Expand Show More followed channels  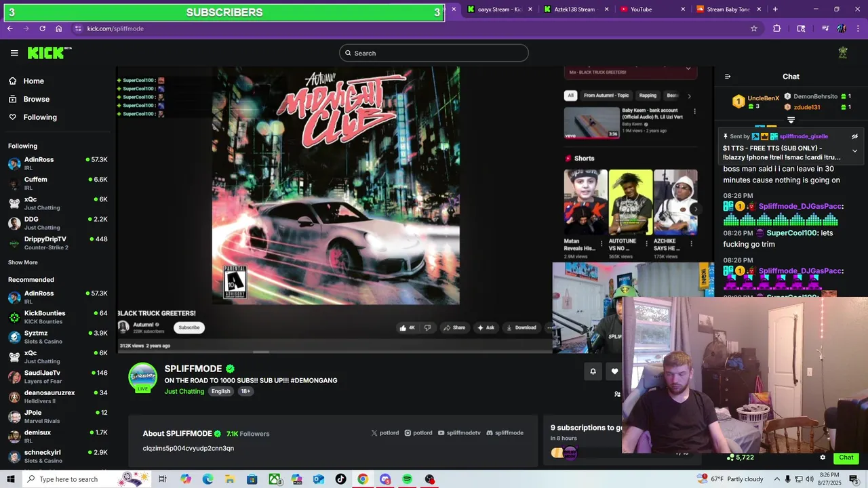[x=23, y=262]
